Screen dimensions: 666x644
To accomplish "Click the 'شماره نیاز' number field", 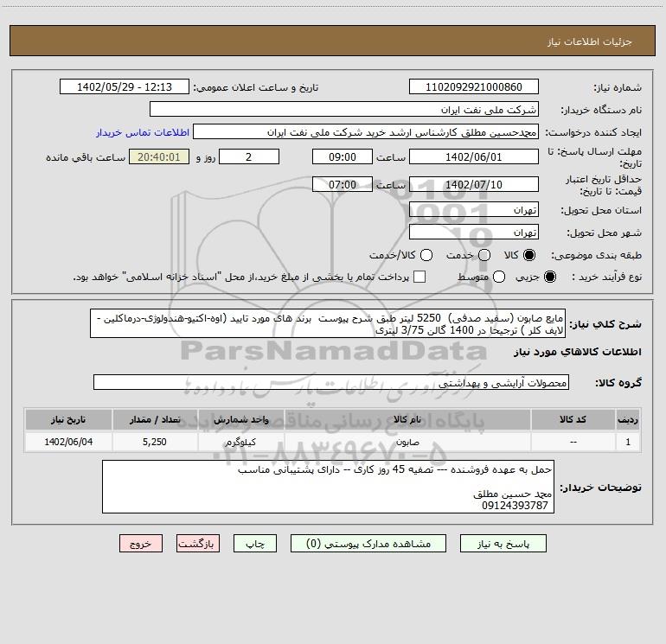I will (x=473, y=87).
